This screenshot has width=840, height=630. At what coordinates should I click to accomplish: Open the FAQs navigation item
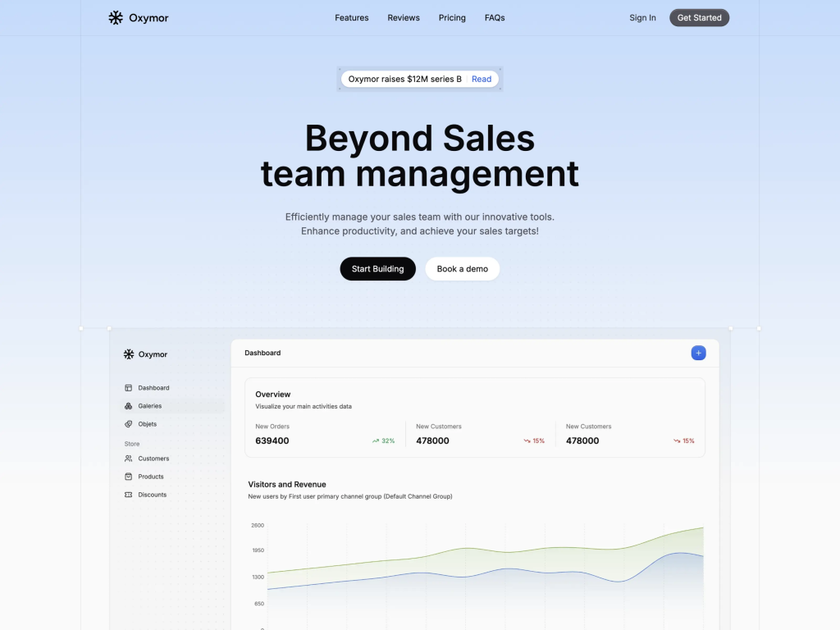point(495,17)
